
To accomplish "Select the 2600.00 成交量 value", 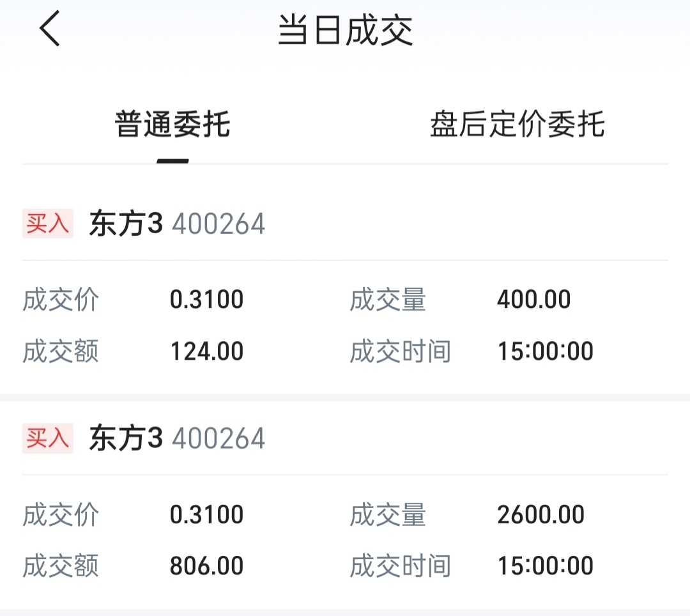I will click(540, 514).
